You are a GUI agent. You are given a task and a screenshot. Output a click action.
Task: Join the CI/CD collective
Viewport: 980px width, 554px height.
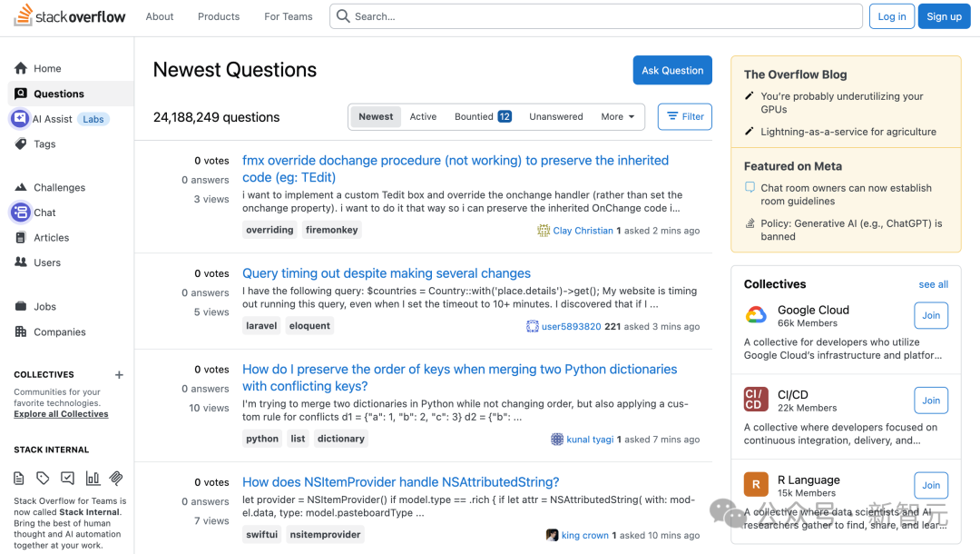931,401
